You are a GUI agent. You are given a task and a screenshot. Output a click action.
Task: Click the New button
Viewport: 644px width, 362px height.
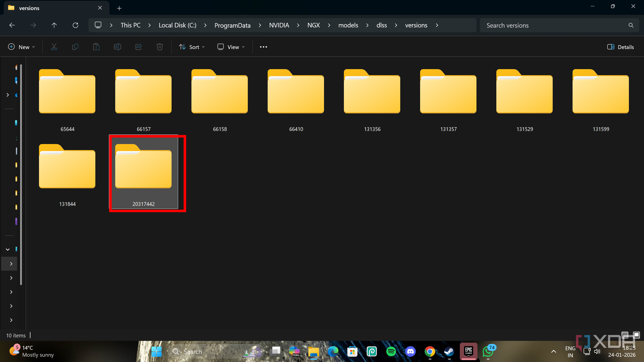coord(21,47)
